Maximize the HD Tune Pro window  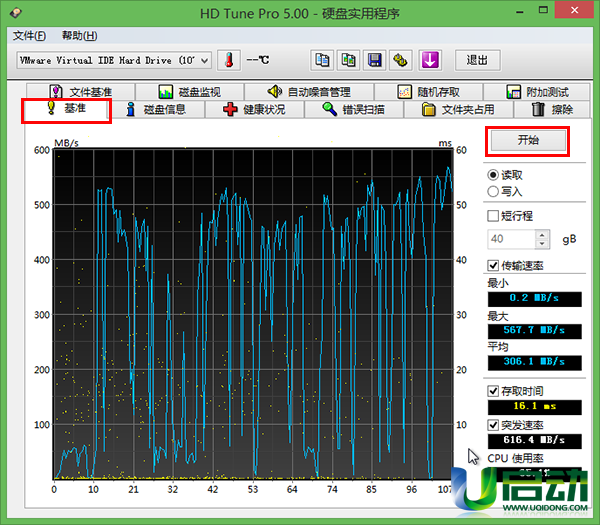(543, 11)
